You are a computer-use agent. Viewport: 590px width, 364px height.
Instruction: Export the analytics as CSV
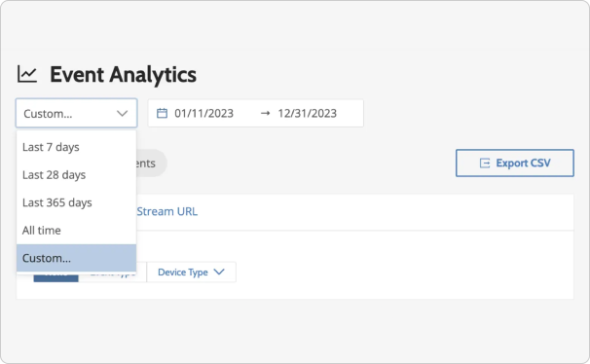pos(515,163)
